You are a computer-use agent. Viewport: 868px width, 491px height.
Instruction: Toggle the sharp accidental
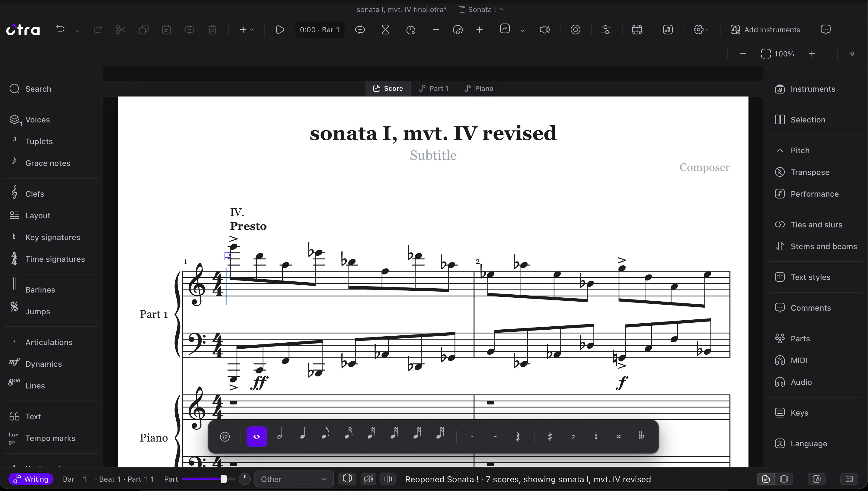[550, 437]
